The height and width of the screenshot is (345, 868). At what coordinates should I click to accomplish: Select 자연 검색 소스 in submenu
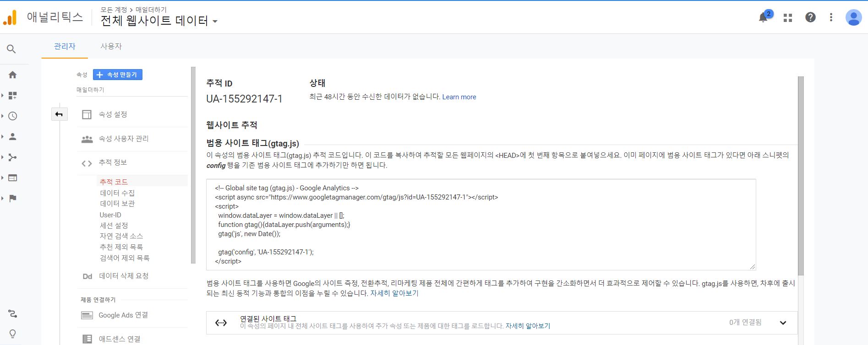click(121, 236)
